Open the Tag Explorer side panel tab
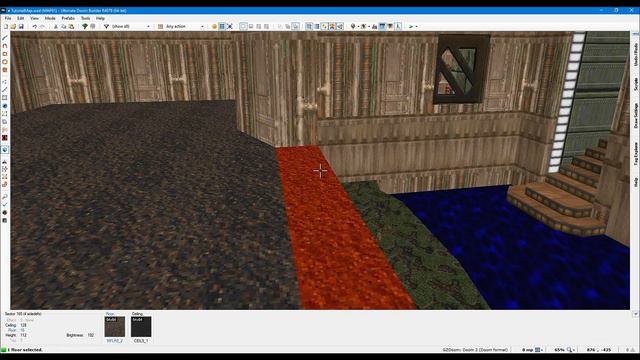Viewport: 640px width, 360px height. [x=636, y=153]
